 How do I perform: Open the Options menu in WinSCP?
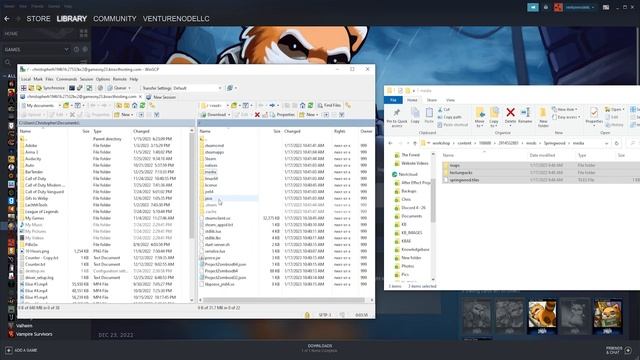point(103,79)
